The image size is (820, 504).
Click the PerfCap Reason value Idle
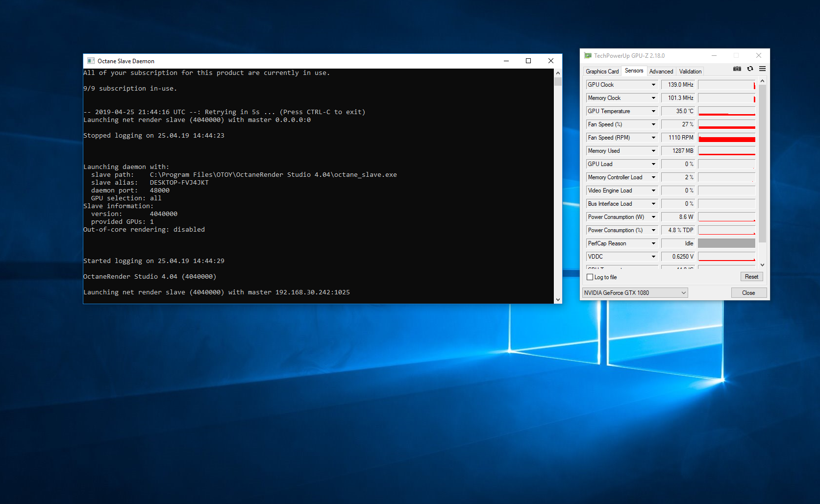coord(677,243)
